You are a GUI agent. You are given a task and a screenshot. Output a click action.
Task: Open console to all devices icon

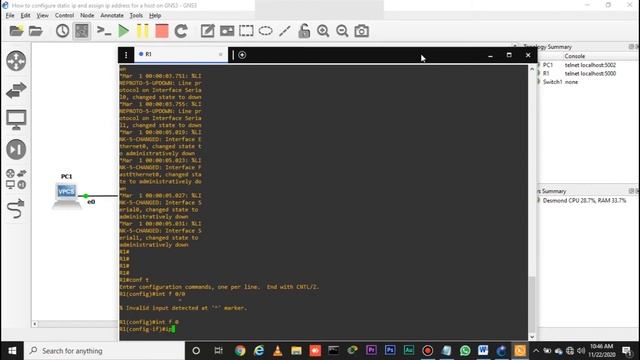[104, 31]
